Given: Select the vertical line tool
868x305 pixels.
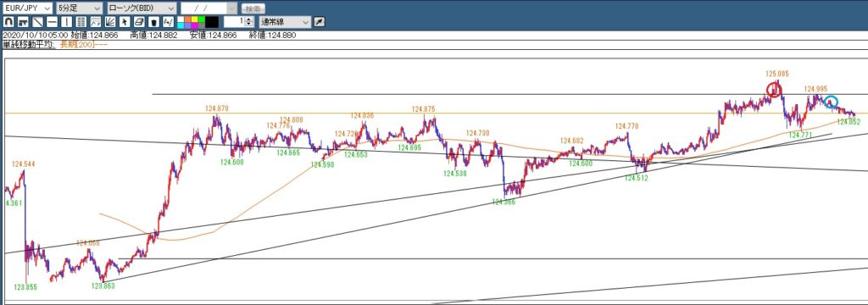Looking at the screenshot, I should pyautogui.click(x=66, y=21).
